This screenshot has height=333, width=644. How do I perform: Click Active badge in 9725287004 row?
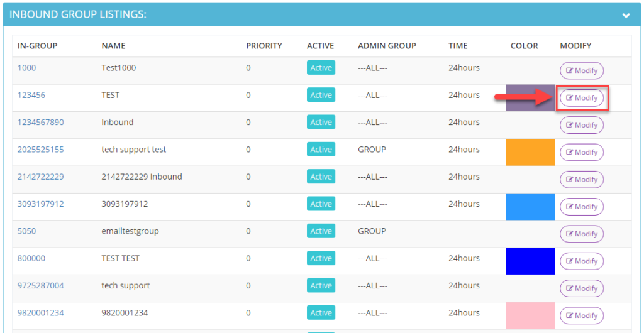click(321, 285)
